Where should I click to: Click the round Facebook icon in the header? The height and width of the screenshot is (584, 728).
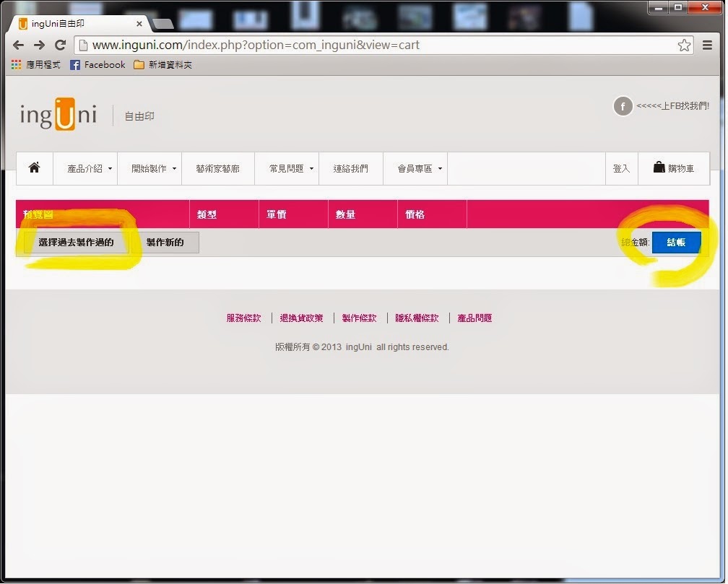(x=623, y=106)
